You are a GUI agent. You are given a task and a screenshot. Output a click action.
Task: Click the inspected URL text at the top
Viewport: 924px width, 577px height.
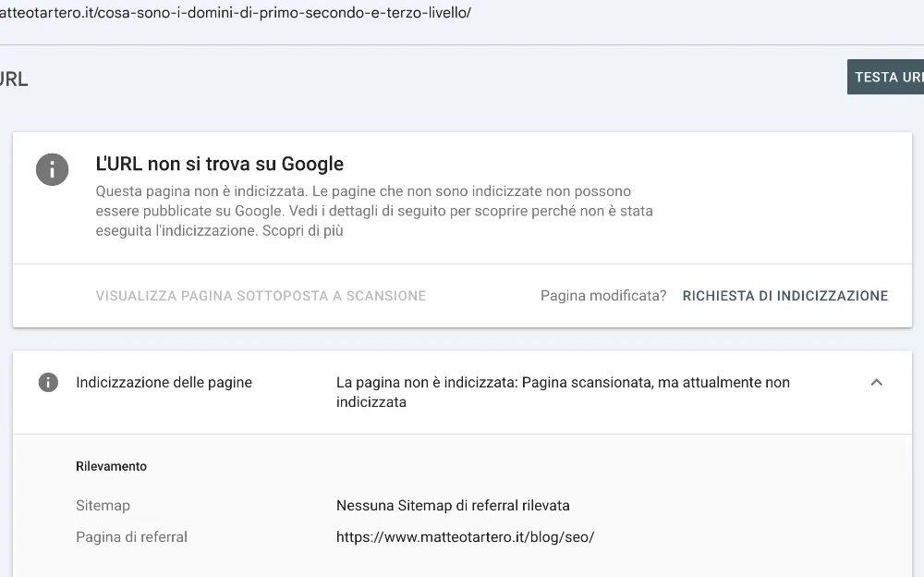pos(236,15)
